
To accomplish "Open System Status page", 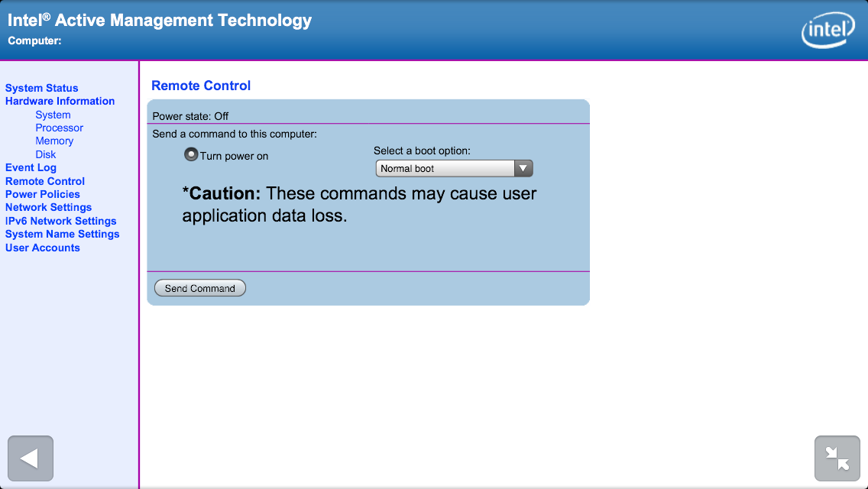I will [x=42, y=88].
